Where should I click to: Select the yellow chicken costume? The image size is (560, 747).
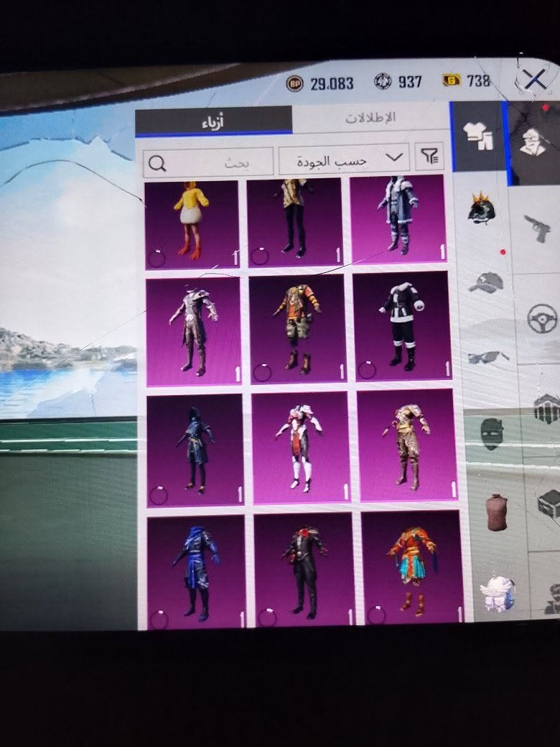point(192,224)
